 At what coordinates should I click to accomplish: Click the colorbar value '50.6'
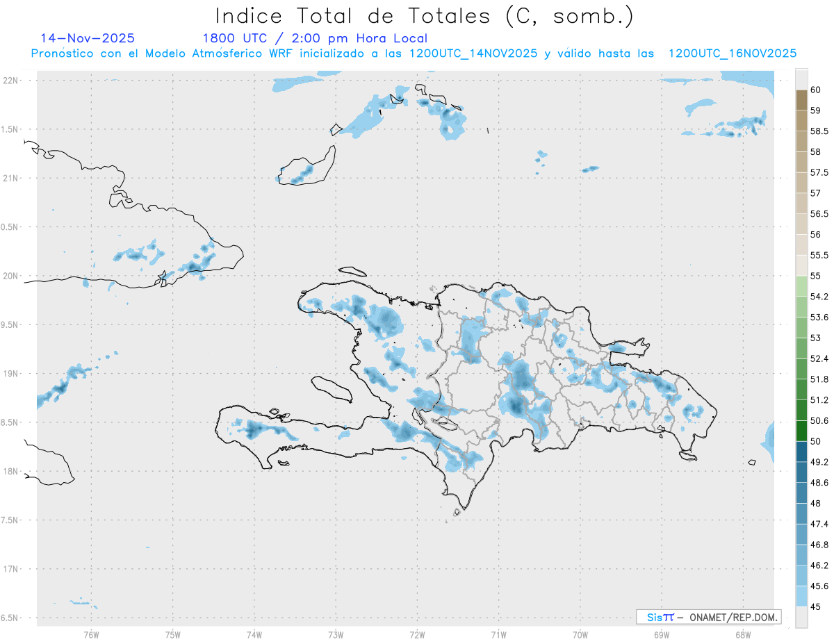tap(819, 421)
